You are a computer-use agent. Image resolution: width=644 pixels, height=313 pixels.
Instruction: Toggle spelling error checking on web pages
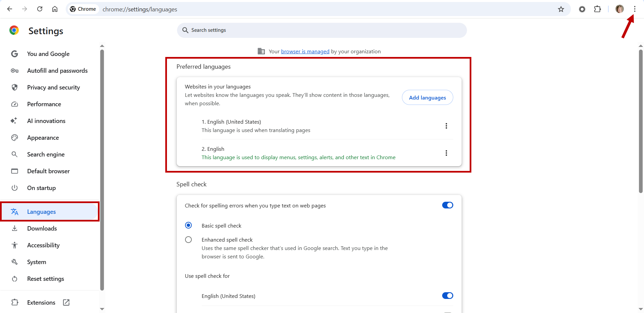(448, 205)
